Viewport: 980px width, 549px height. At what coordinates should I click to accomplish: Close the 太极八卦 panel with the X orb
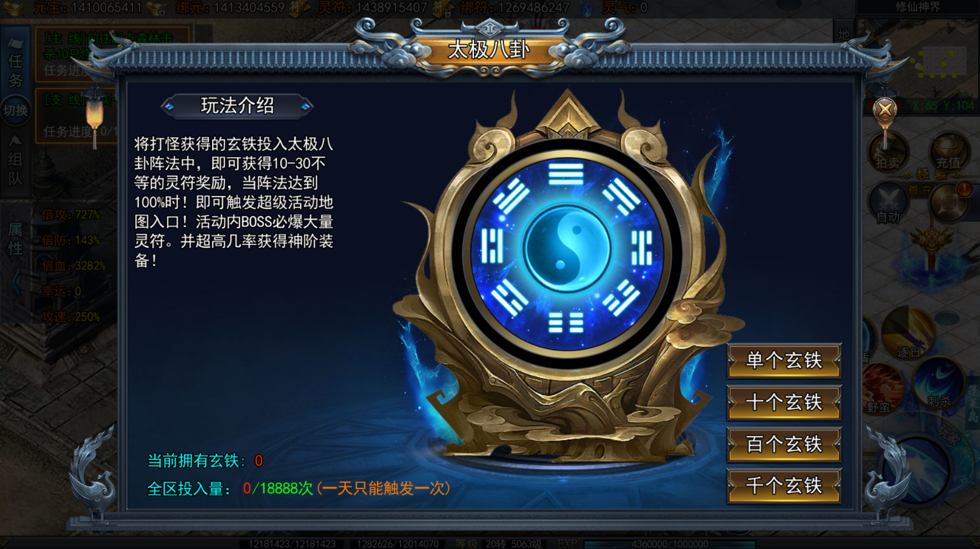click(x=885, y=110)
